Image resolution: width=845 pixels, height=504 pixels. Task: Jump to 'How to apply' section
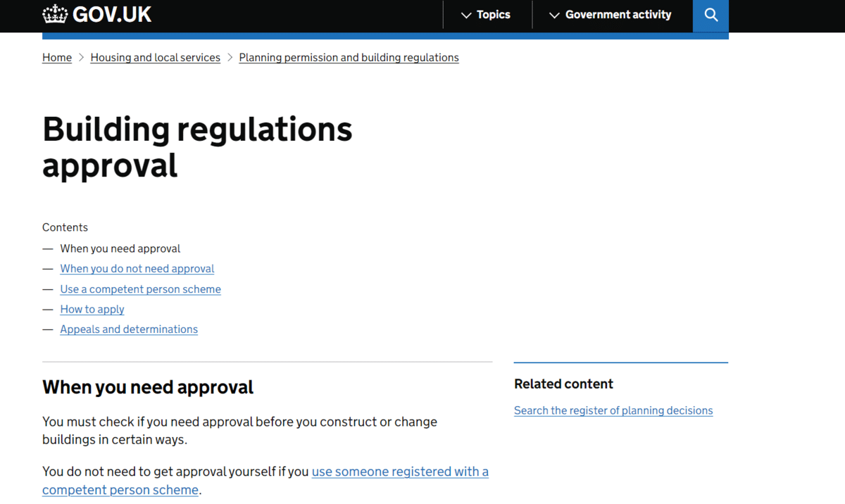click(92, 309)
